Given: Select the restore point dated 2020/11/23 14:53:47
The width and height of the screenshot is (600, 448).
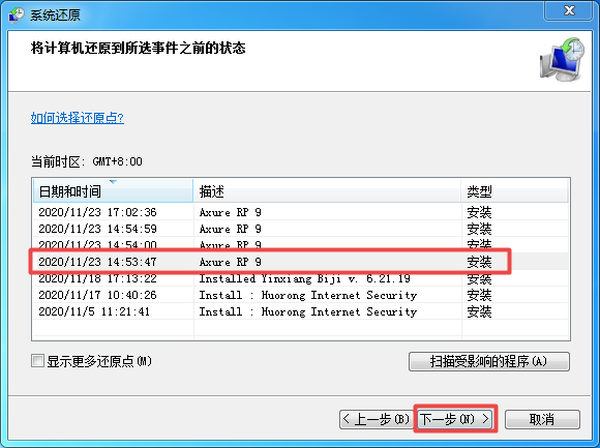Looking at the screenshot, I should click(300, 262).
